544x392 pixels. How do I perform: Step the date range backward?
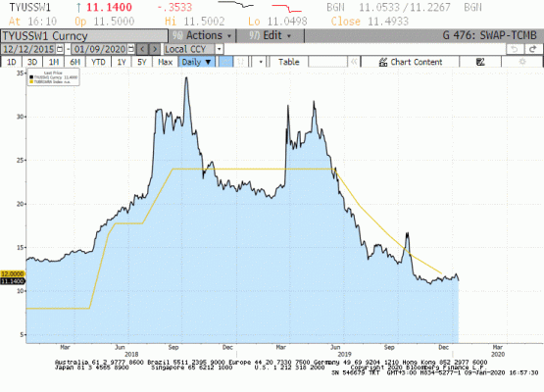click(142, 49)
